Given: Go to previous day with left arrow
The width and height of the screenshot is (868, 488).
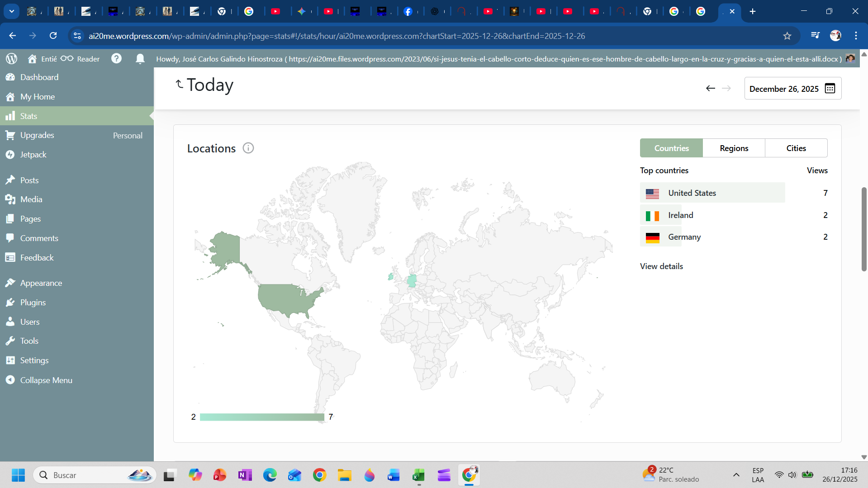Looking at the screenshot, I should pyautogui.click(x=711, y=89).
